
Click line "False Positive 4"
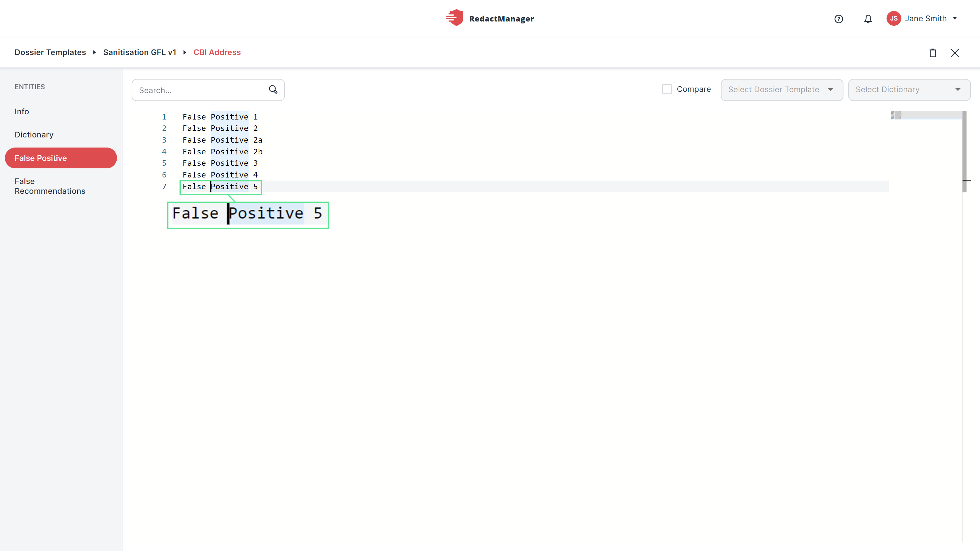(220, 175)
